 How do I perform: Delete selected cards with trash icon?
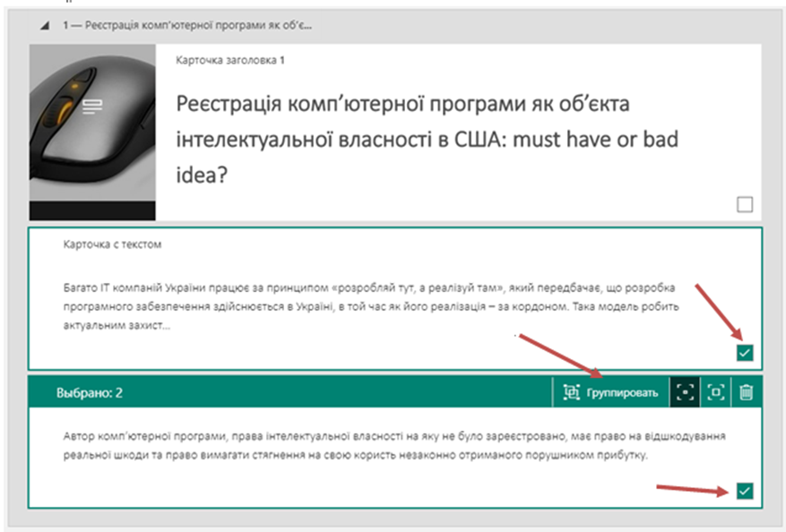coord(746,392)
